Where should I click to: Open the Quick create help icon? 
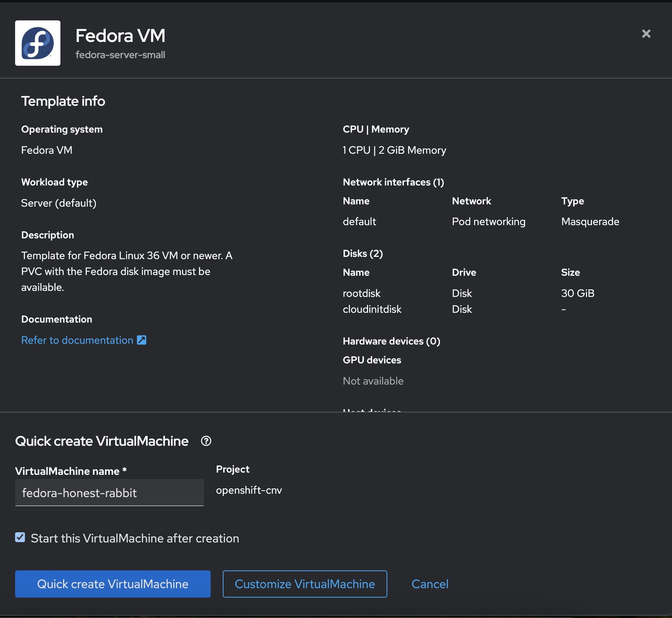point(206,441)
